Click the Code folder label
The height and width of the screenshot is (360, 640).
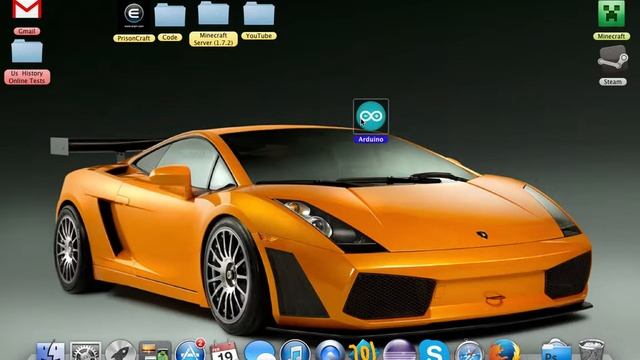pyautogui.click(x=170, y=38)
